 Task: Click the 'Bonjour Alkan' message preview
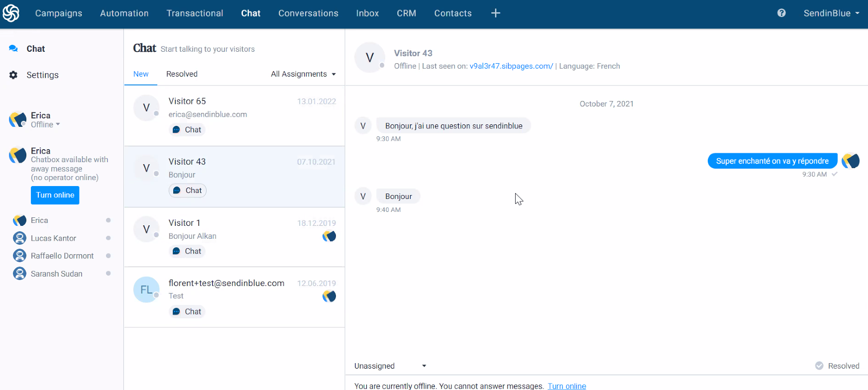[x=193, y=236]
